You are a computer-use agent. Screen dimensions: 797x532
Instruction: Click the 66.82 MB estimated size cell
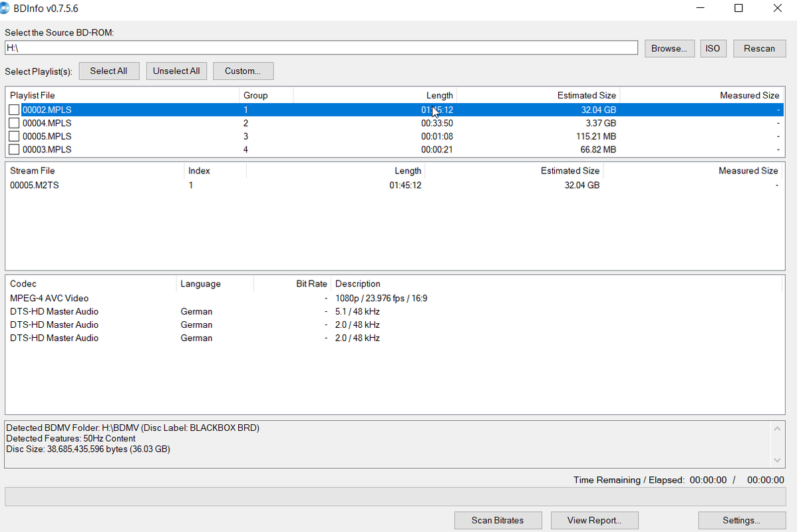tap(598, 150)
